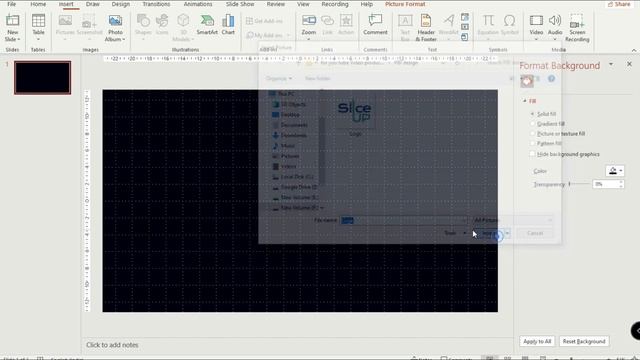
Task: Click the Share button
Action: click(619, 4)
